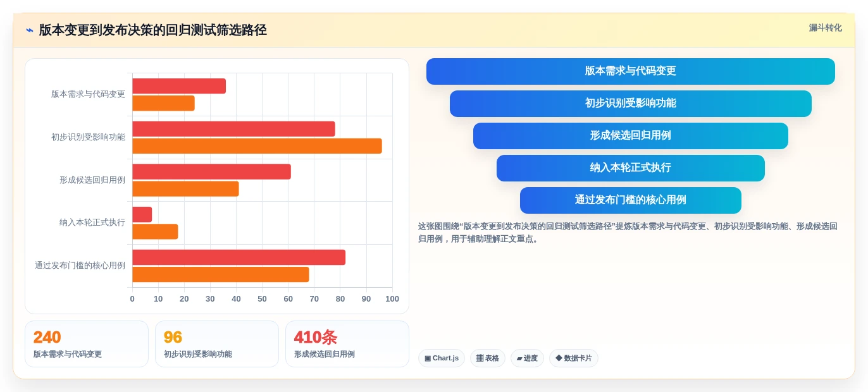
Task: Click the orange bar for 纳入本轮正式执行
Action: [155, 231]
